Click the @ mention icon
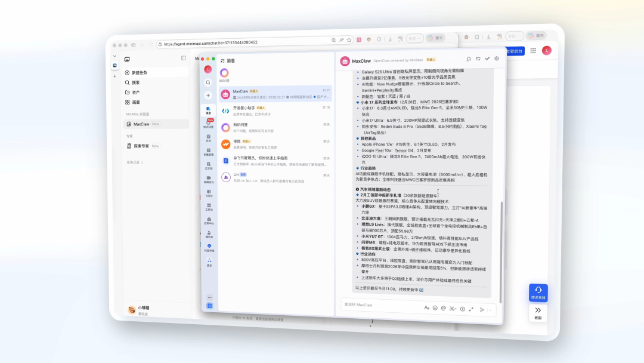644x363 pixels. [444, 308]
